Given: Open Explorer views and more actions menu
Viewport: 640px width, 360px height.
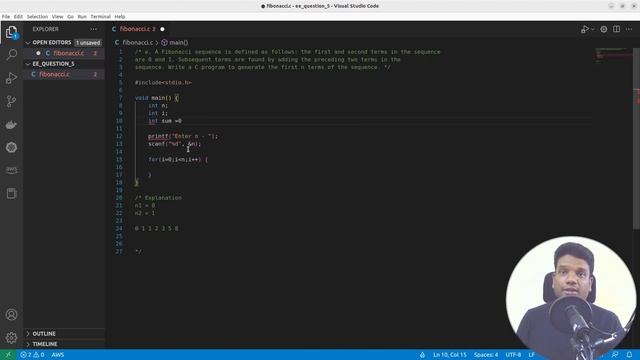Looking at the screenshot, I should pos(94,29).
